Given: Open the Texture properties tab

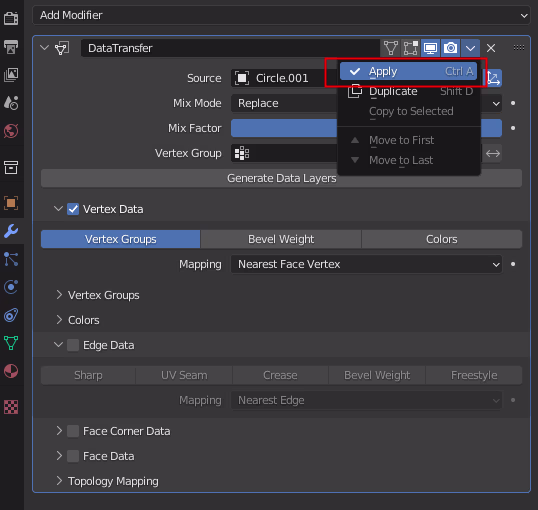Looking at the screenshot, I should tap(11, 407).
